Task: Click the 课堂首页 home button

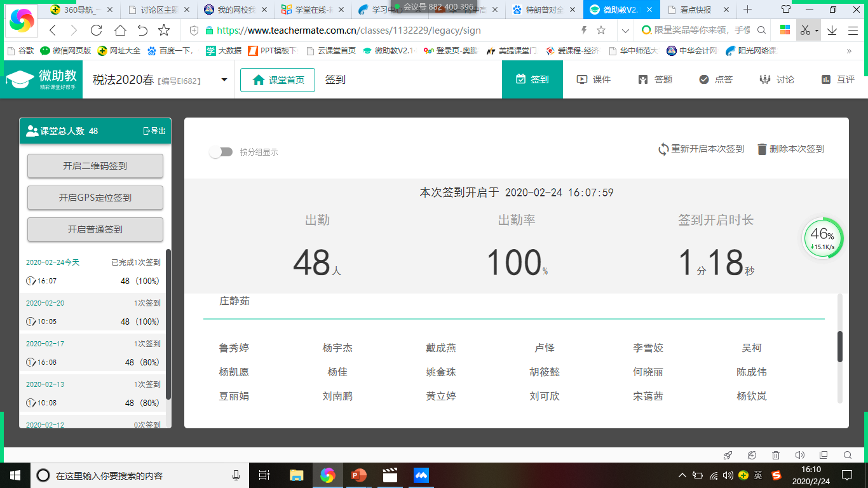Action: (278, 80)
